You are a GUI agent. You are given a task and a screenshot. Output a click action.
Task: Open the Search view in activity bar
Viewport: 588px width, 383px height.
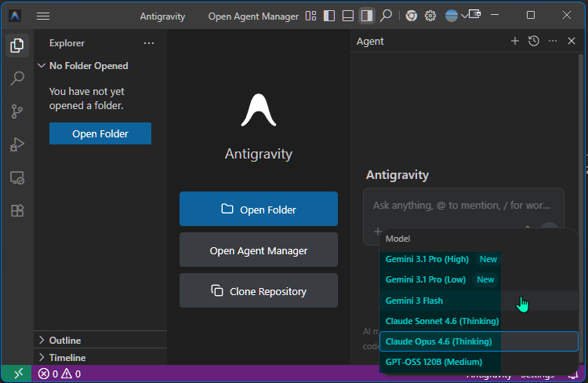click(x=17, y=78)
